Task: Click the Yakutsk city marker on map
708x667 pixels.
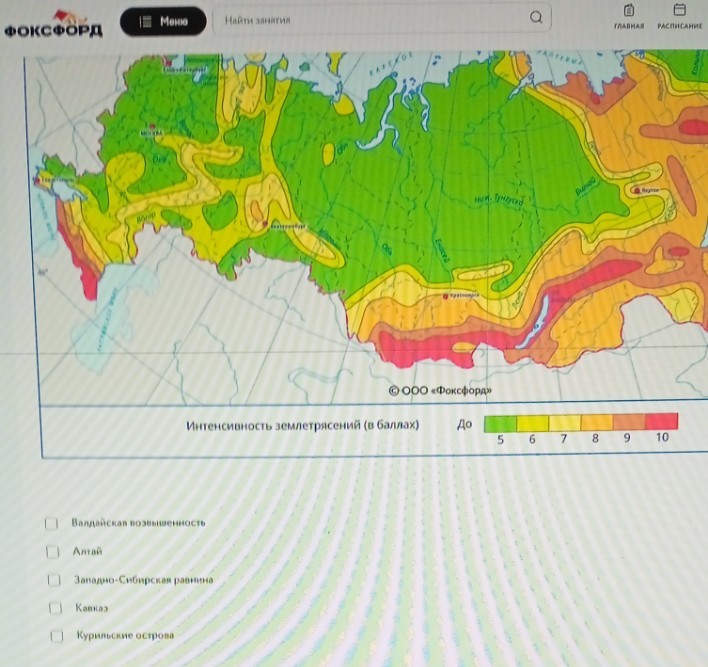Action: pyautogui.click(x=637, y=188)
